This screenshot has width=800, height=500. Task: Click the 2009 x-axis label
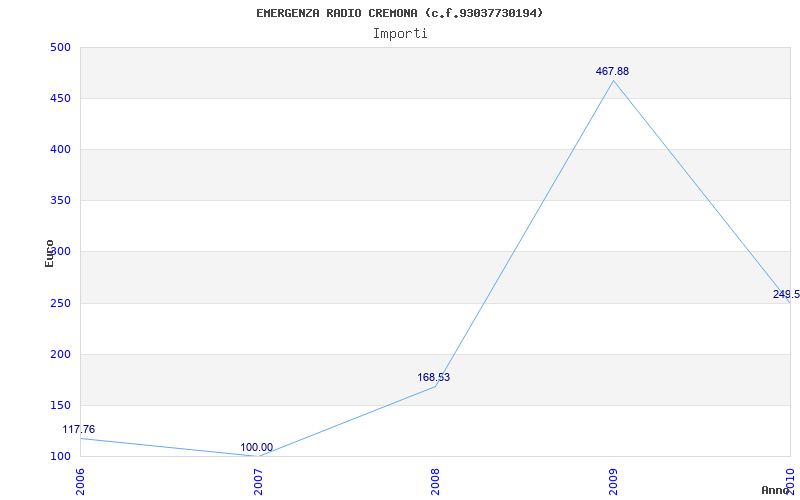tap(613, 482)
